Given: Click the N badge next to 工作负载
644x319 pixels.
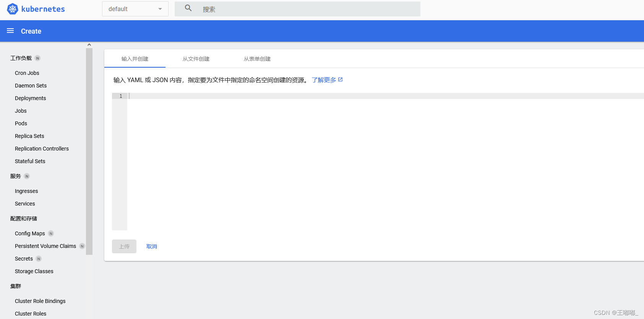Looking at the screenshot, I should tap(37, 58).
